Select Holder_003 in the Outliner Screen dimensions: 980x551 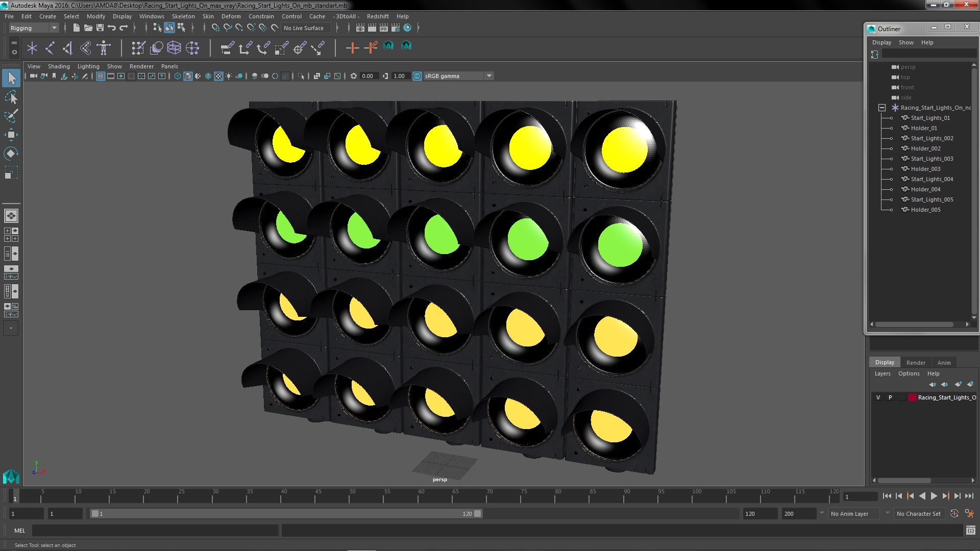[925, 169]
